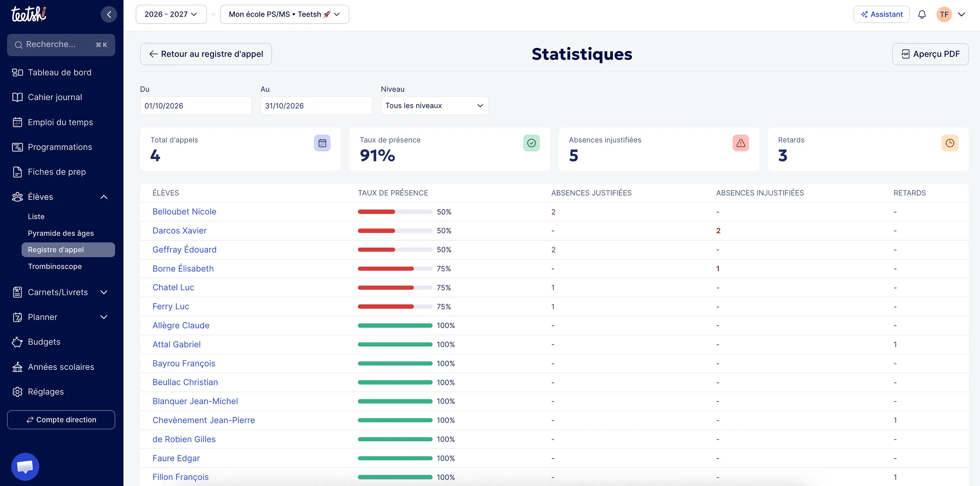The image size is (980, 486).
Task: Go to Emploi du temps
Action: (60, 122)
